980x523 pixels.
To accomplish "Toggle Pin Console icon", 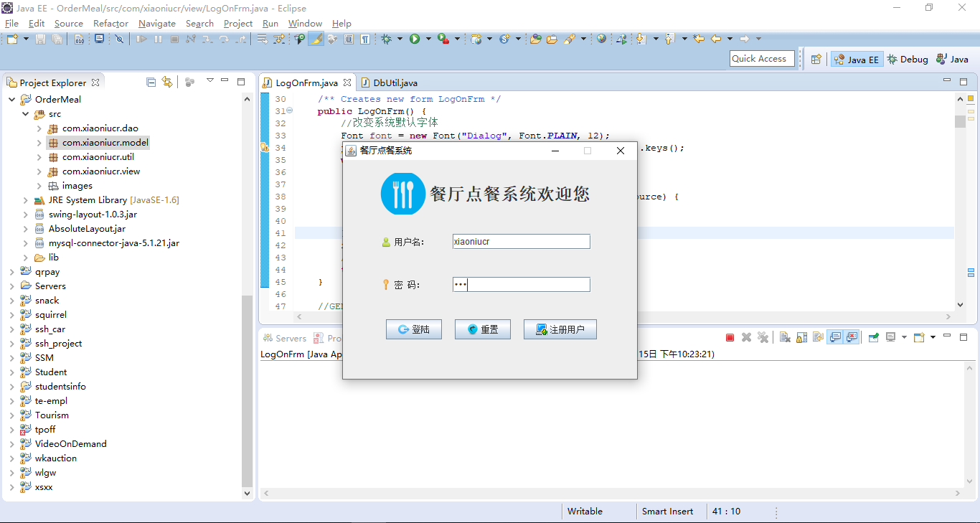I will point(873,337).
